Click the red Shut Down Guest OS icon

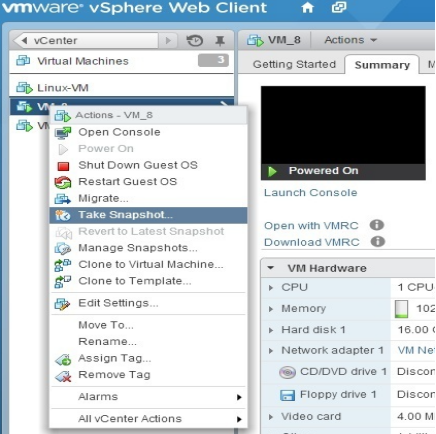point(63,166)
